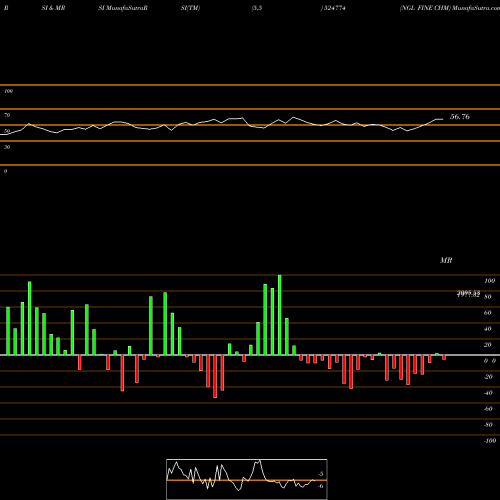This screenshot has height=500, width=500.
Task: Click the 30 level label on RSI axis
Action: 7,147
